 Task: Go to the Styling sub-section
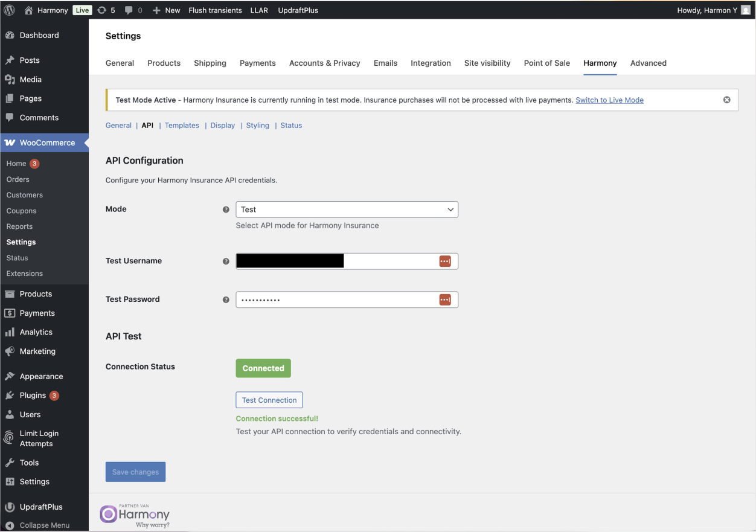[257, 126]
